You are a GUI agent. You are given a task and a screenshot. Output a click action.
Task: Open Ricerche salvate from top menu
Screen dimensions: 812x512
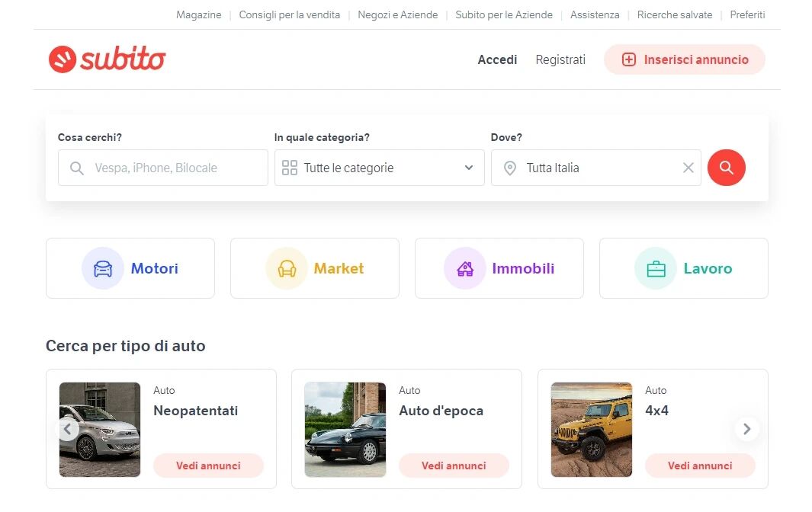point(675,14)
